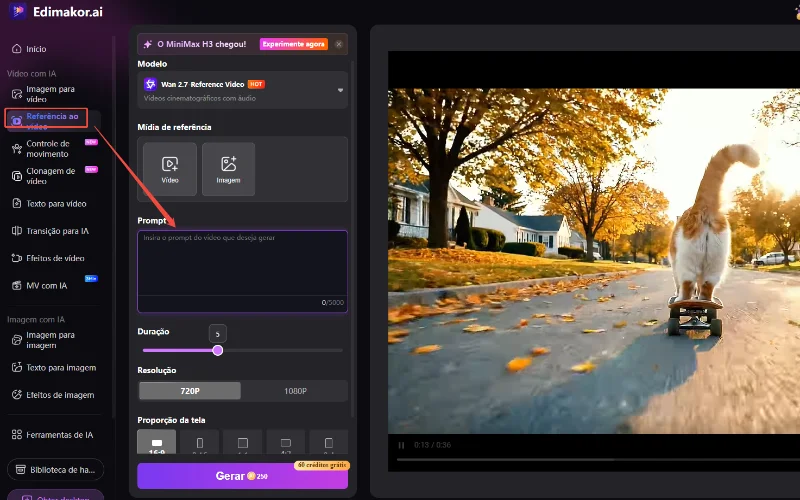This screenshot has width=800, height=500.
Task: Seek on the video progress bar
Action: [x=598, y=460]
